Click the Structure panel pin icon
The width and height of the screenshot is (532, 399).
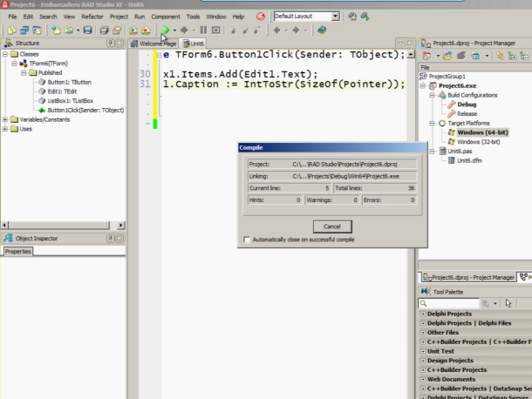(110, 43)
